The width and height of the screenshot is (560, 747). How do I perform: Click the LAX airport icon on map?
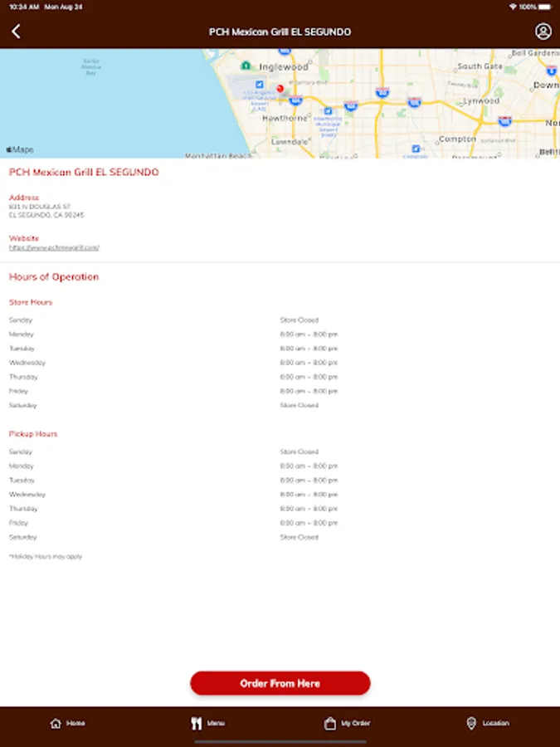[x=259, y=84]
